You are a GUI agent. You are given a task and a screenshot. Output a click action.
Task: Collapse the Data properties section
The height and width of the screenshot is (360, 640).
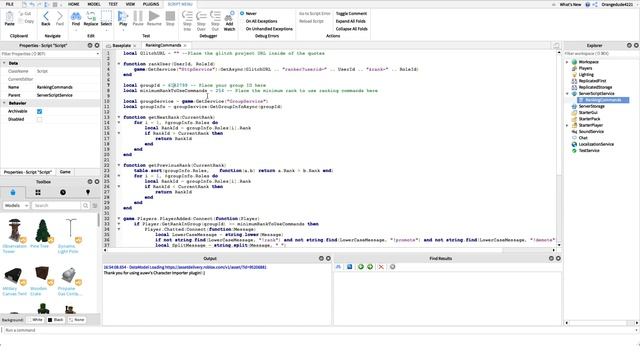[x=4, y=63]
